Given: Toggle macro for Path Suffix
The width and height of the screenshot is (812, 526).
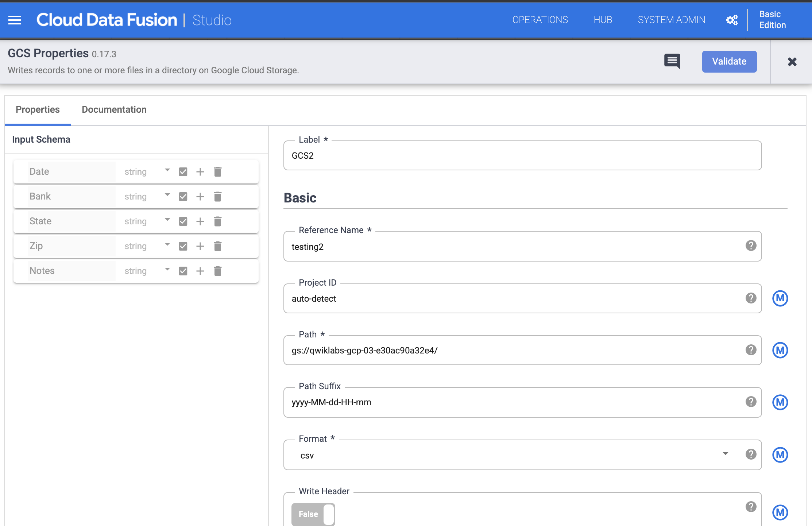Looking at the screenshot, I should click(780, 402).
